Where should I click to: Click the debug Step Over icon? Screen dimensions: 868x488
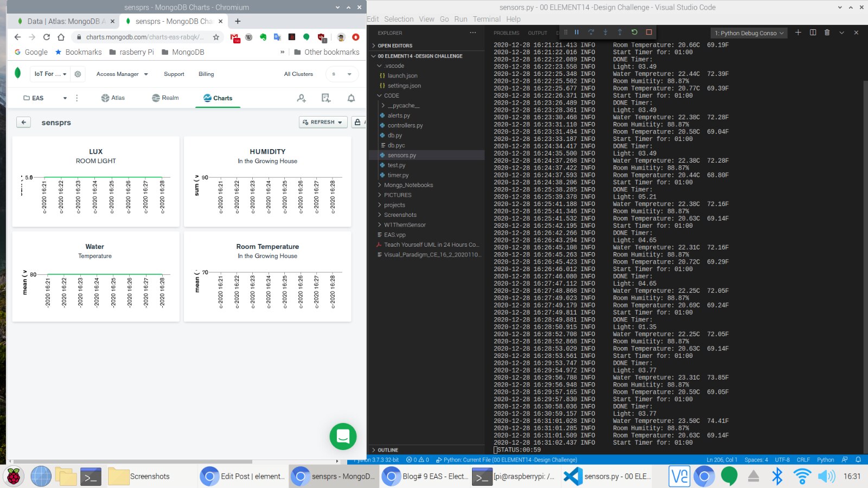[591, 33]
